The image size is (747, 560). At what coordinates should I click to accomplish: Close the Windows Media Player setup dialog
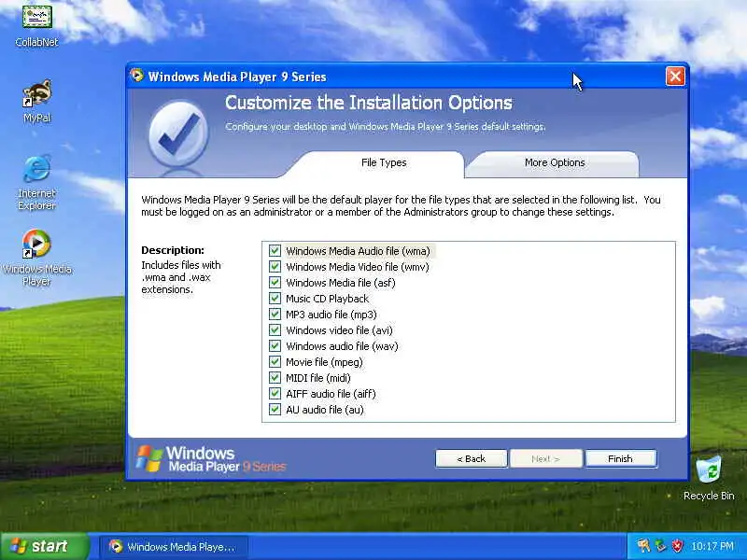point(675,77)
